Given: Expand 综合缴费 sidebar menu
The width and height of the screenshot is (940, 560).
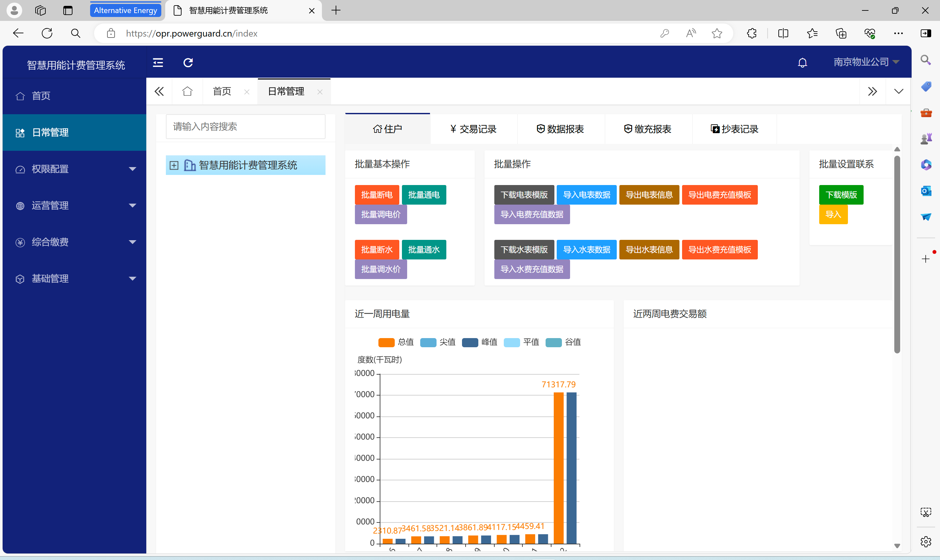Looking at the screenshot, I should pos(74,242).
